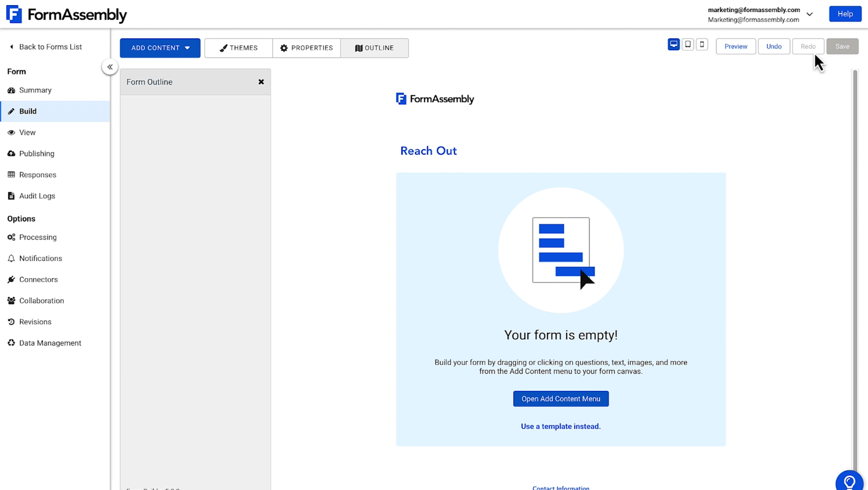The height and width of the screenshot is (490, 868).
Task: Switch to desktop preview mode icon
Action: (673, 44)
